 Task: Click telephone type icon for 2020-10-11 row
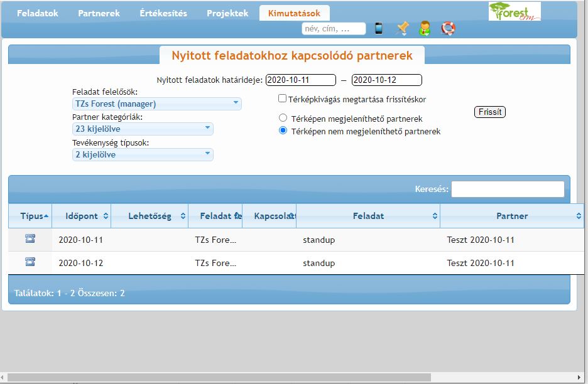point(30,238)
